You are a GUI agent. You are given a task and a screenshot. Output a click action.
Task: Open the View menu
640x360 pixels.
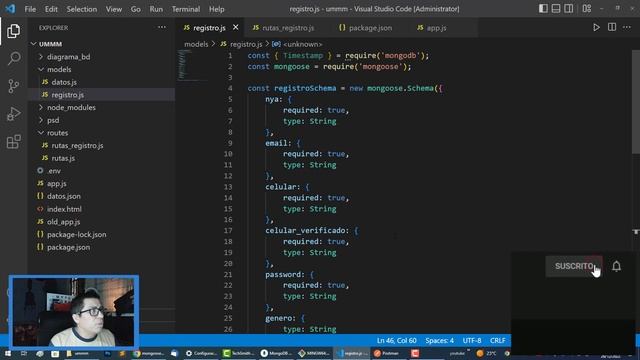click(x=113, y=9)
